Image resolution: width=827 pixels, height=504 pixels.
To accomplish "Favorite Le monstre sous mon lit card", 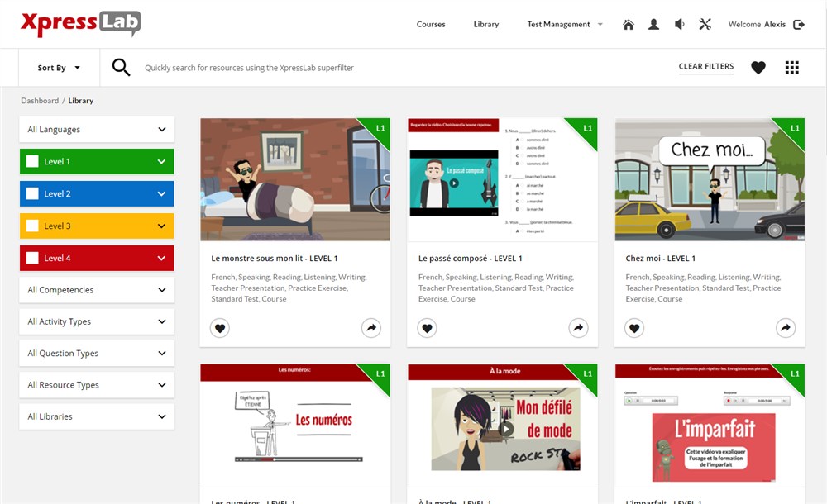I will (x=220, y=328).
